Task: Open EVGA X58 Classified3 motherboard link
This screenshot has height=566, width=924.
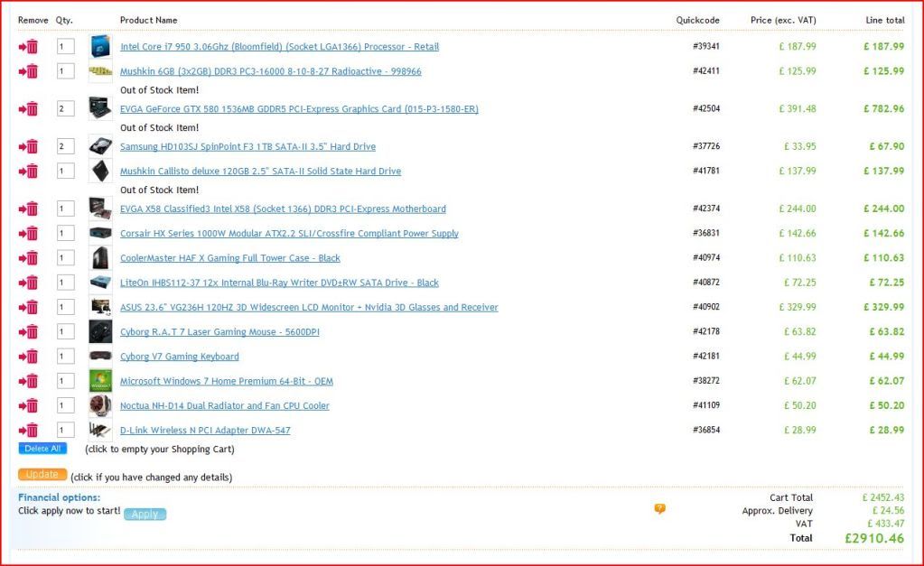Action: tap(283, 209)
